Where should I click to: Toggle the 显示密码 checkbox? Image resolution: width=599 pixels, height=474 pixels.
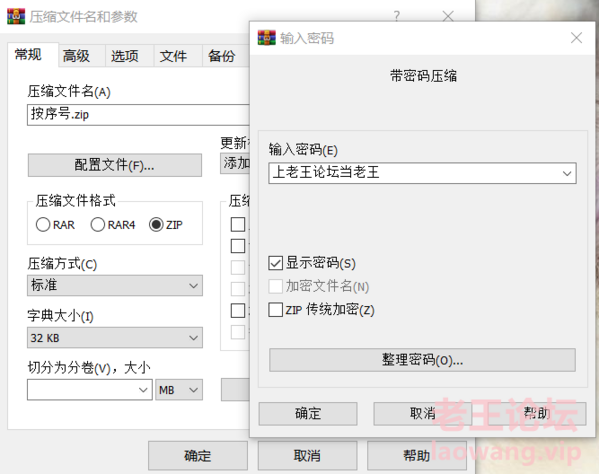coord(275,263)
